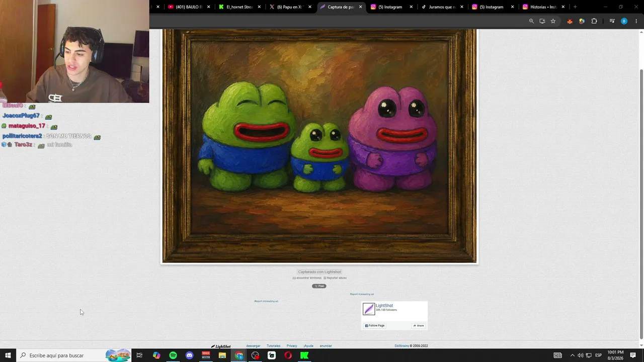
Task: Open the notification center icon
Action: point(633,355)
